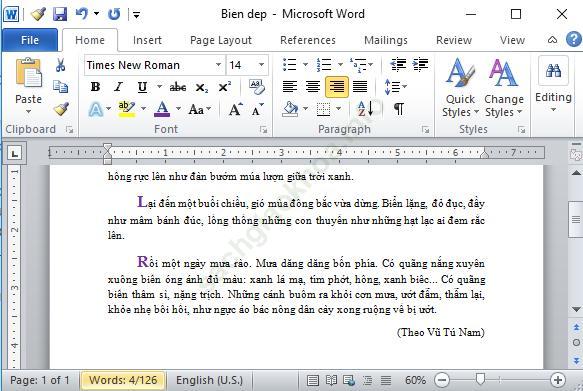
Task: Toggle Underline formatting
Action: coord(142,87)
